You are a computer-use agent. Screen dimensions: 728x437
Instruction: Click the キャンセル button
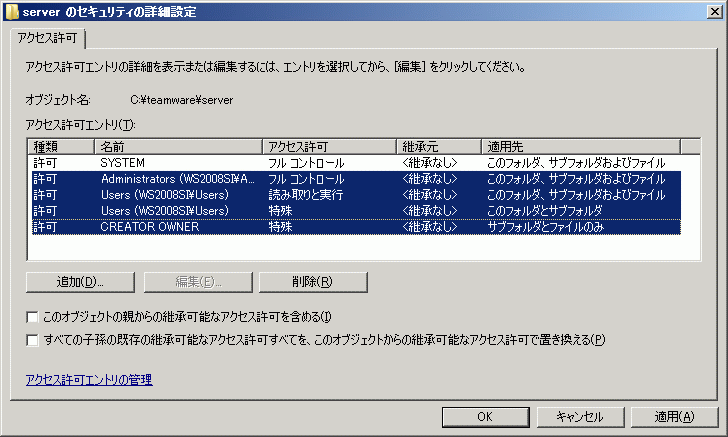point(580,417)
